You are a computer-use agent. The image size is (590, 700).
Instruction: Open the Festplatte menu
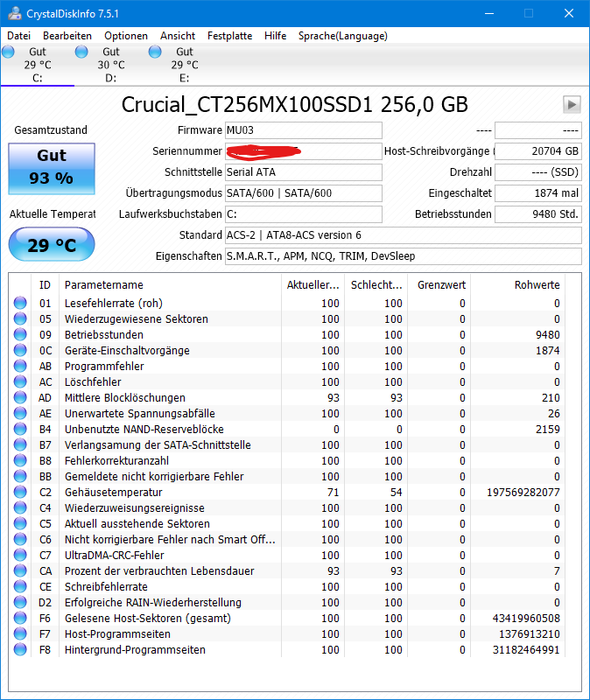[229, 36]
